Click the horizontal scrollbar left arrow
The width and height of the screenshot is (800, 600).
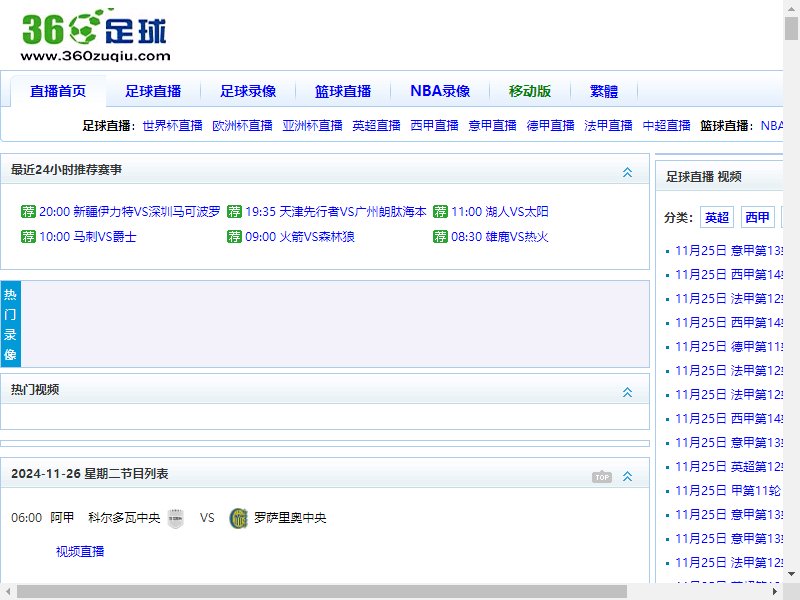8,591
